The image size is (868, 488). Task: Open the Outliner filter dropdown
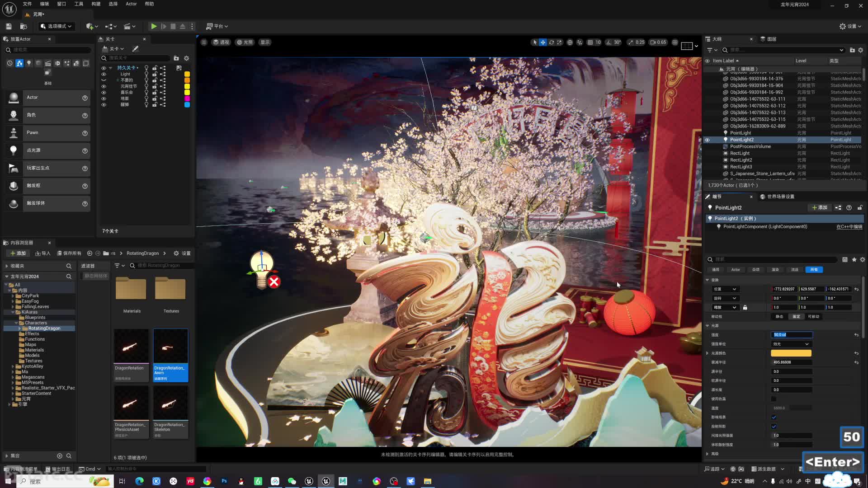coord(712,50)
